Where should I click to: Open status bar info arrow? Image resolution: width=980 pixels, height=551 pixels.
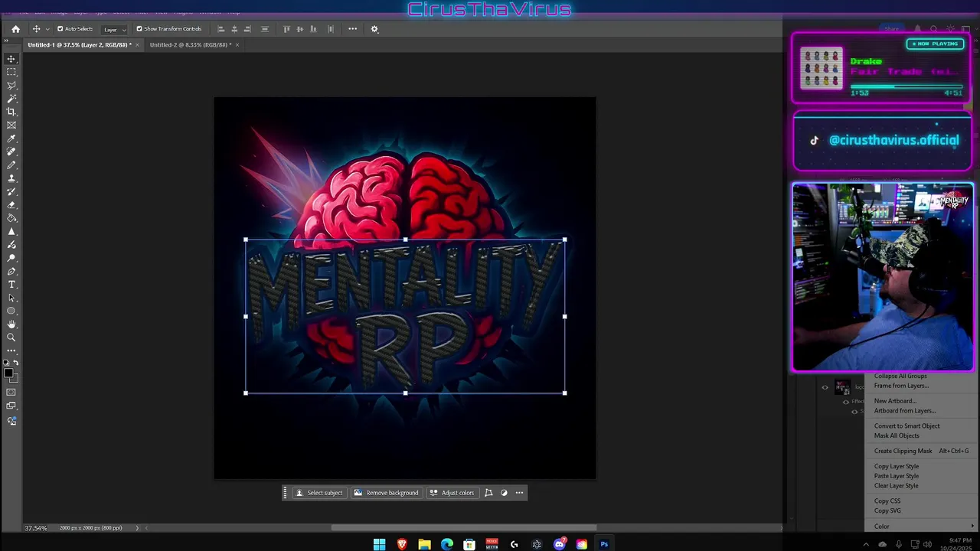point(137,528)
